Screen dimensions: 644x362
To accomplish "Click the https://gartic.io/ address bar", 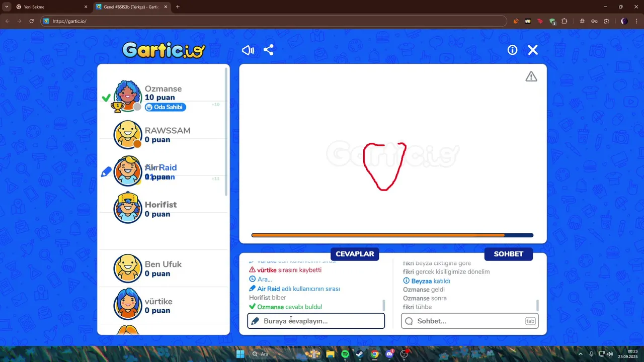I will point(274,21).
